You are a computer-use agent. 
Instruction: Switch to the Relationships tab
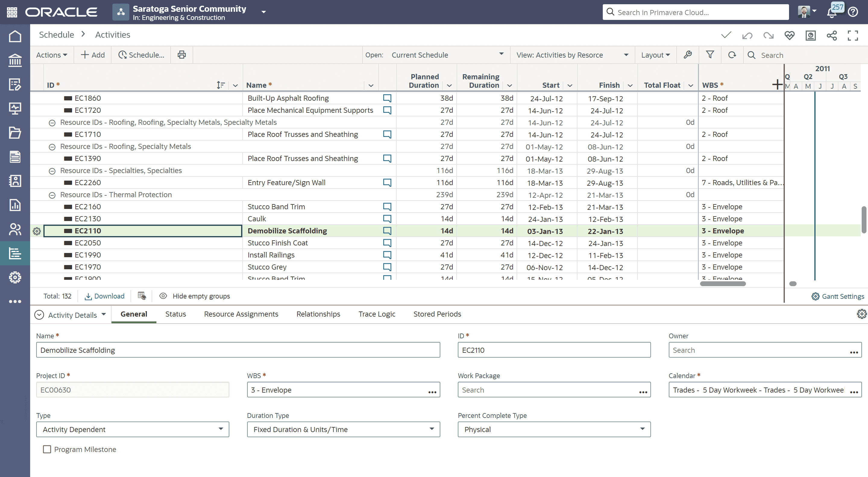click(x=318, y=314)
